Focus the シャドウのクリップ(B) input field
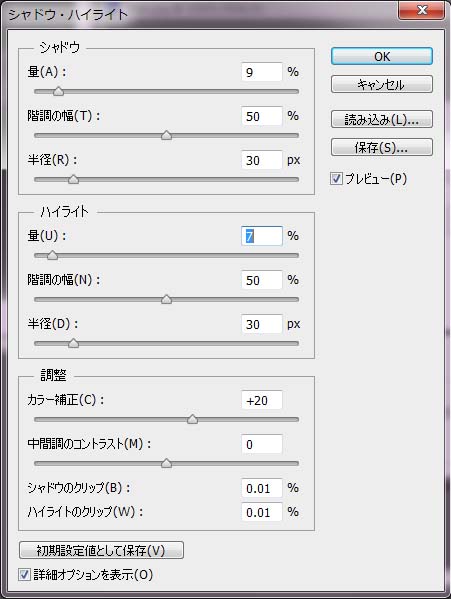The height and width of the screenshot is (599, 451). (x=262, y=488)
